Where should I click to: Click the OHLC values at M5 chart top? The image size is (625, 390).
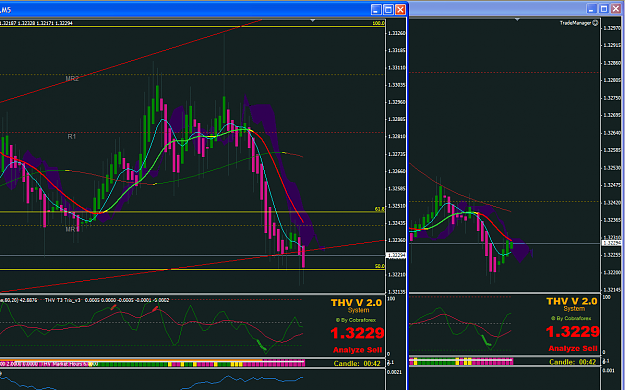point(37,23)
